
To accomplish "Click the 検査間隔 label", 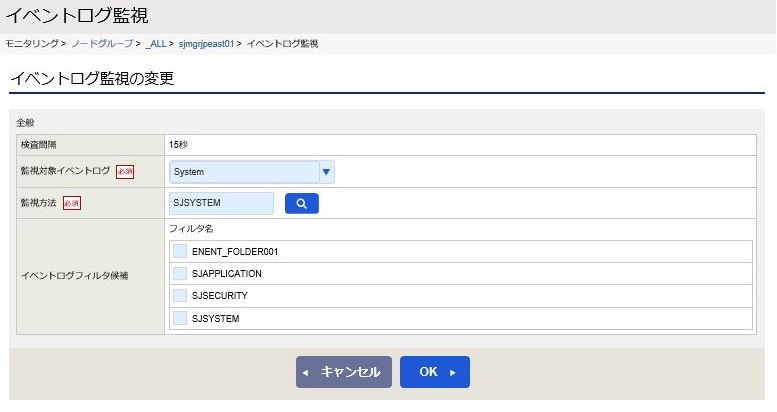I will 39,145.
